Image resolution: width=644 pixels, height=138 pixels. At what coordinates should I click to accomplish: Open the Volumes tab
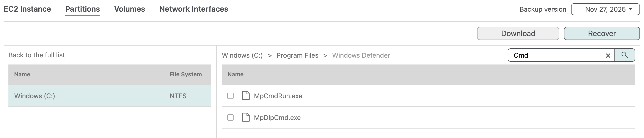point(129,9)
